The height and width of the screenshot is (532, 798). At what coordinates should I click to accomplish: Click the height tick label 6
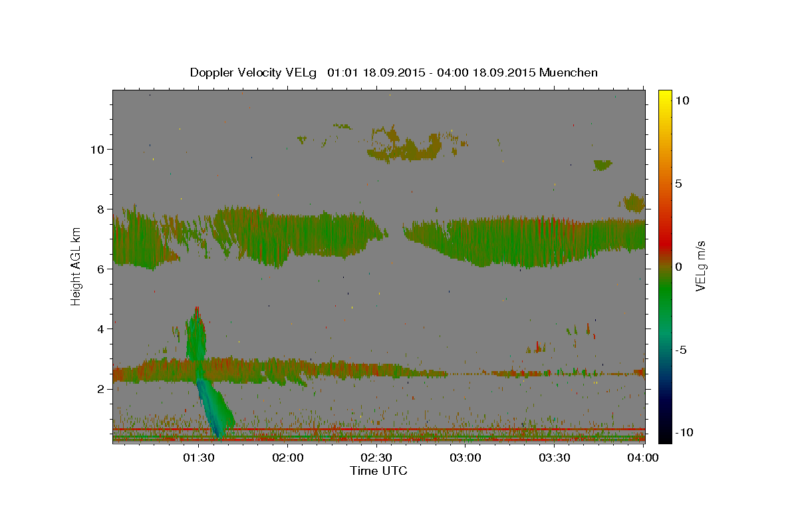101,269
